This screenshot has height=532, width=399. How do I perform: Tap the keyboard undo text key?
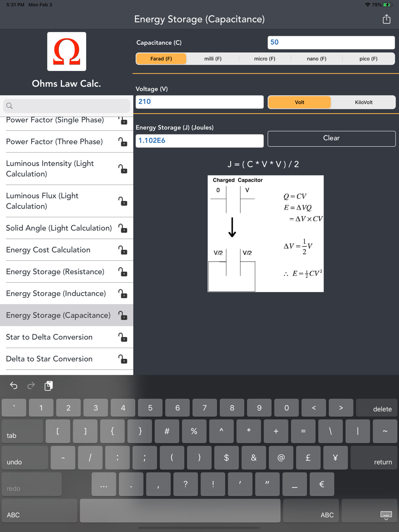click(x=25, y=457)
